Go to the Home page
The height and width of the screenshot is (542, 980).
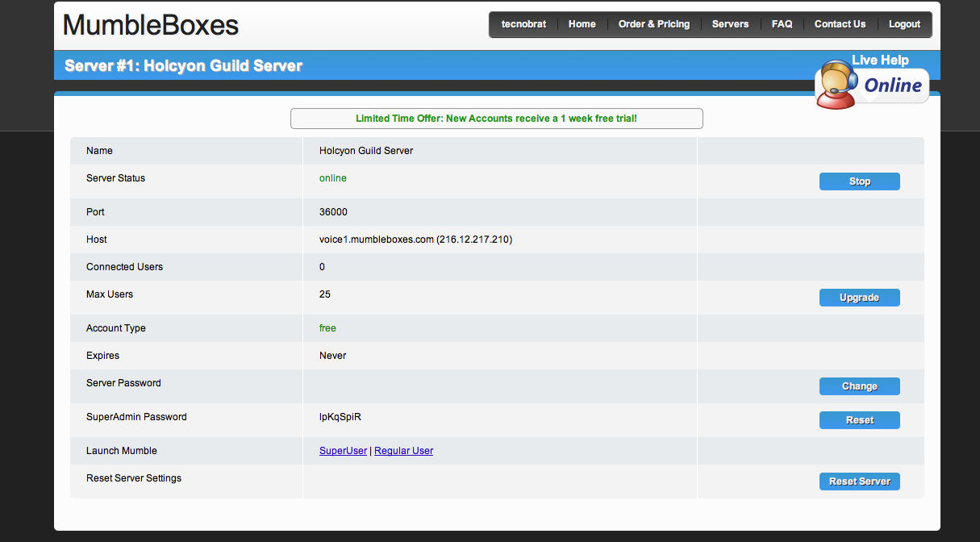pyautogui.click(x=582, y=24)
